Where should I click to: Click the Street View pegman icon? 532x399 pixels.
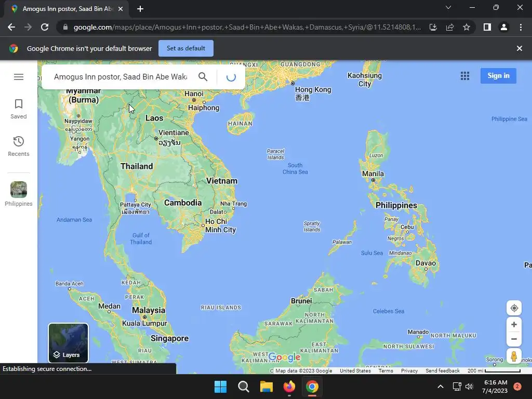(x=514, y=356)
